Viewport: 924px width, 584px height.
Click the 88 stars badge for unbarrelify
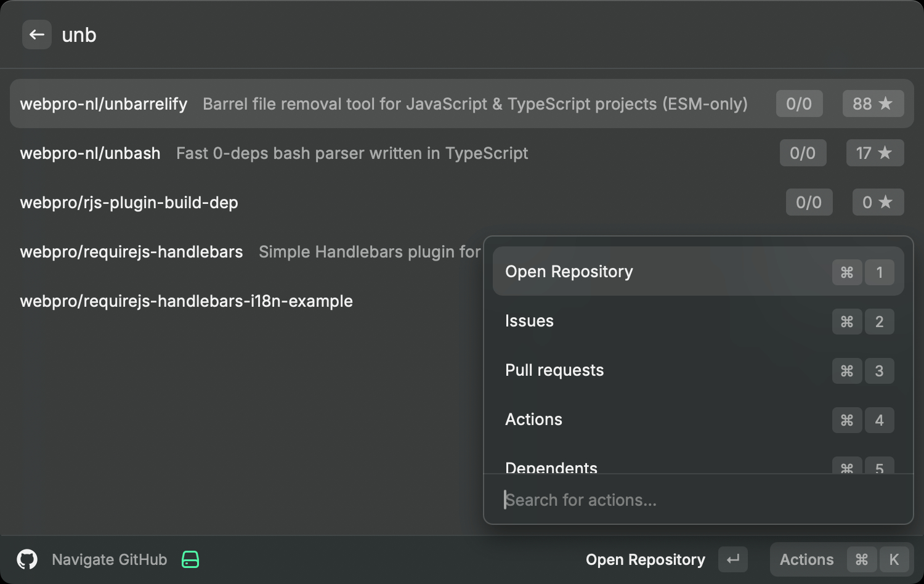[x=873, y=103]
